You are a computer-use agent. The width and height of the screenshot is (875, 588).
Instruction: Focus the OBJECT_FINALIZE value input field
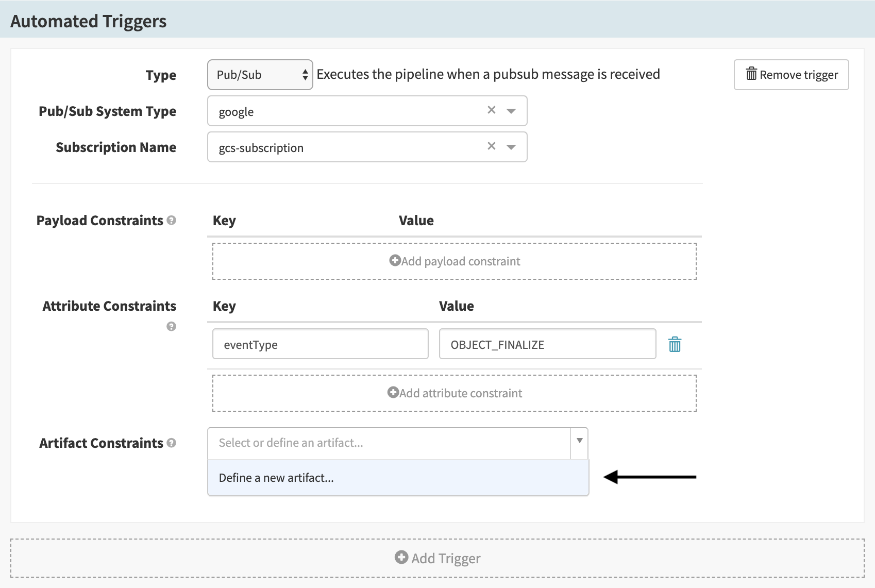pyautogui.click(x=547, y=344)
